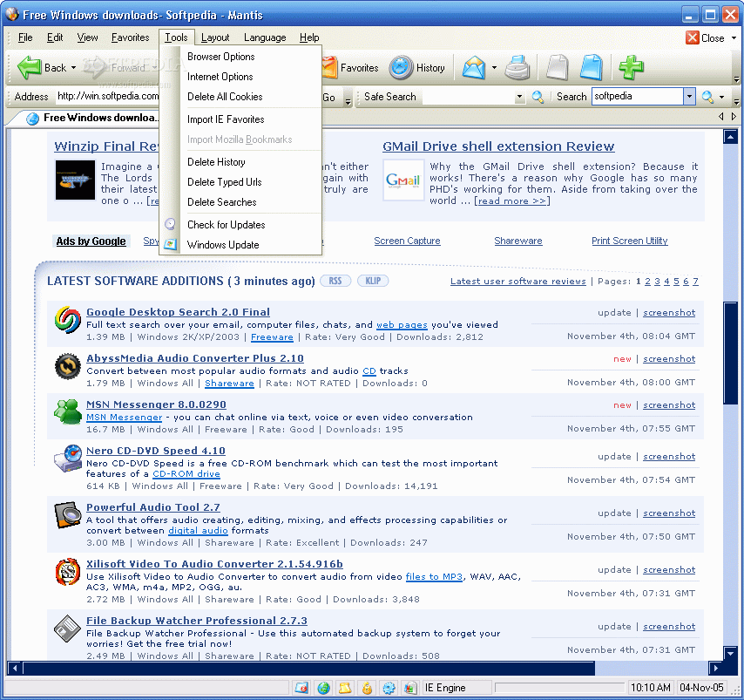Click the printer icon in toolbar
The width and height of the screenshot is (744, 700).
(x=517, y=67)
